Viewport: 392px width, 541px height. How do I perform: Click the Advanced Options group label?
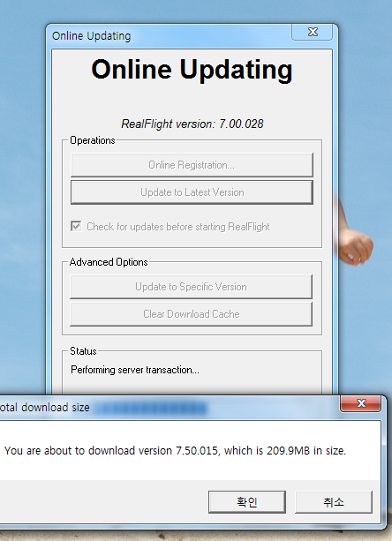click(109, 262)
